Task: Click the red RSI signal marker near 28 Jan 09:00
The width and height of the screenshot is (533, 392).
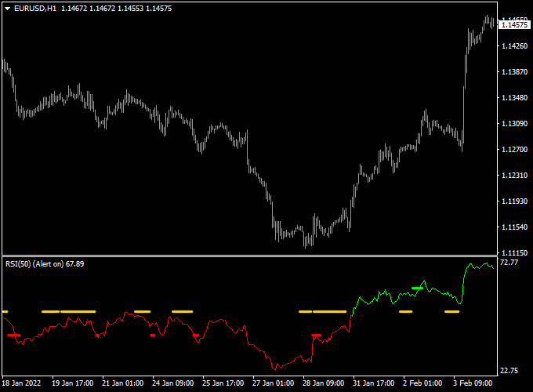Action: pyautogui.click(x=317, y=336)
